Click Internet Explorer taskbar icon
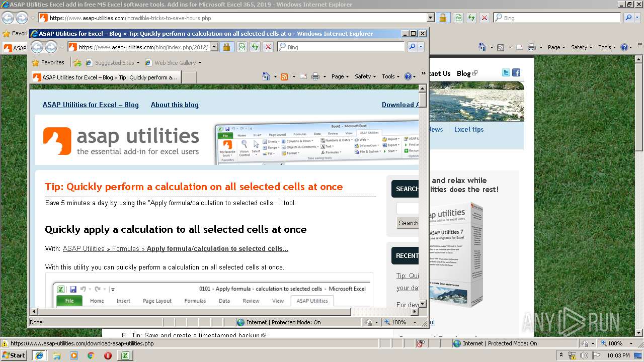The image size is (644, 362). pyautogui.click(x=39, y=355)
